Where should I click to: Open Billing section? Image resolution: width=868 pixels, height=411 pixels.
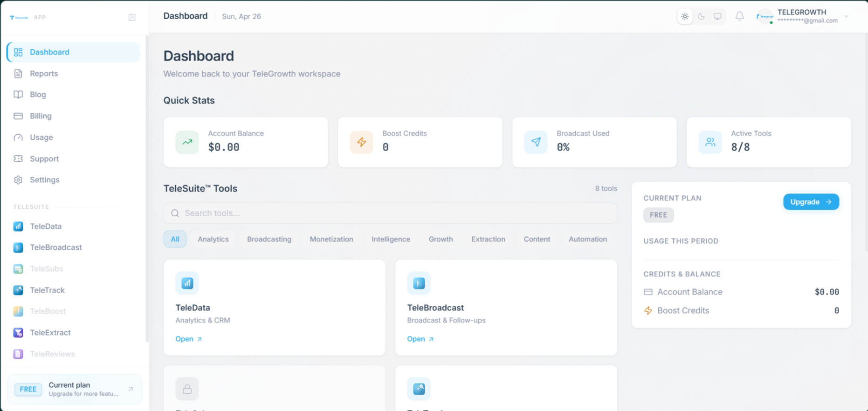click(x=74, y=116)
